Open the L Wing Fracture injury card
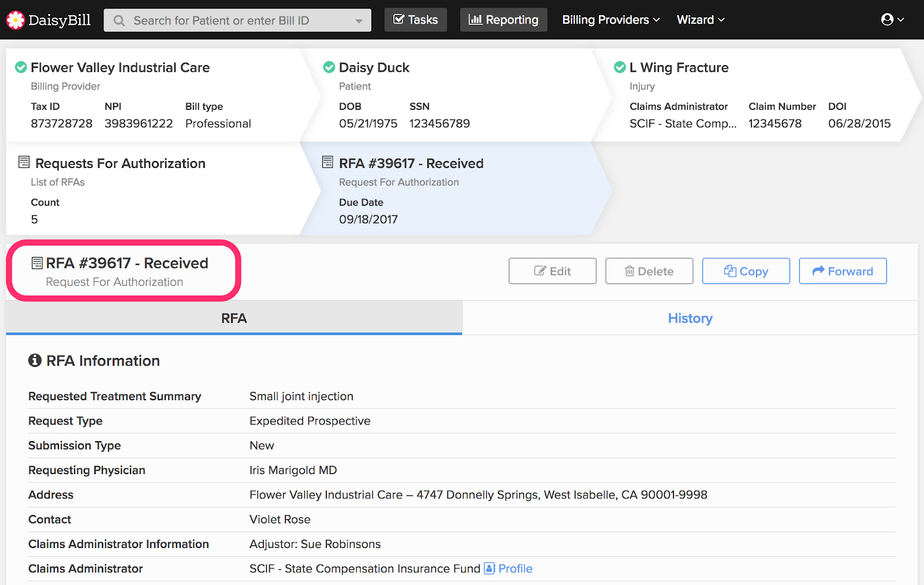Image resolution: width=924 pixels, height=585 pixels. click(757, 95)
